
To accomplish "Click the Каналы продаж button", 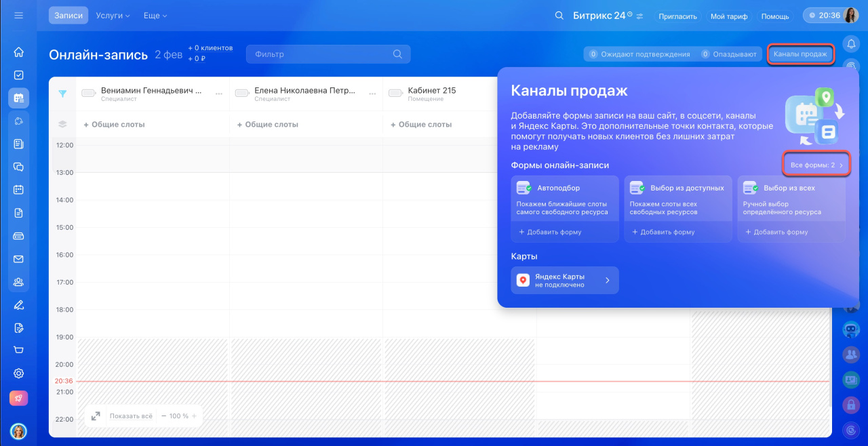I will pyautogui.click(x=800, y=54).
